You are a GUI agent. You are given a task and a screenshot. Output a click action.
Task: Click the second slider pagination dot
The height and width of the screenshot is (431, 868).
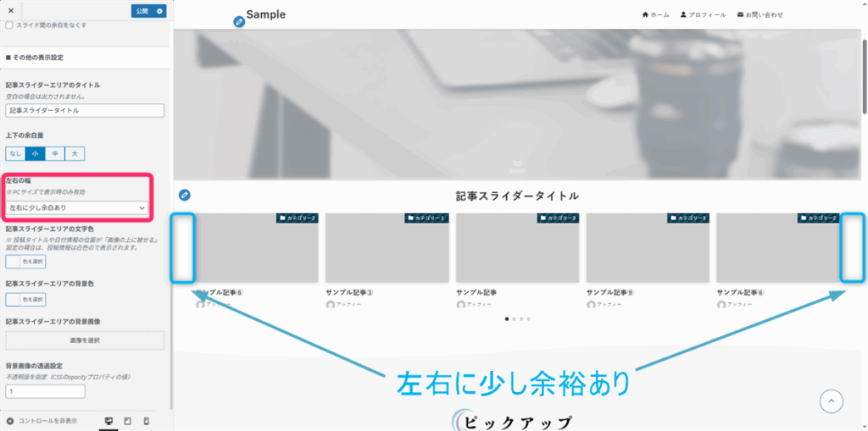pyautogui.click(x=514, y=318)
